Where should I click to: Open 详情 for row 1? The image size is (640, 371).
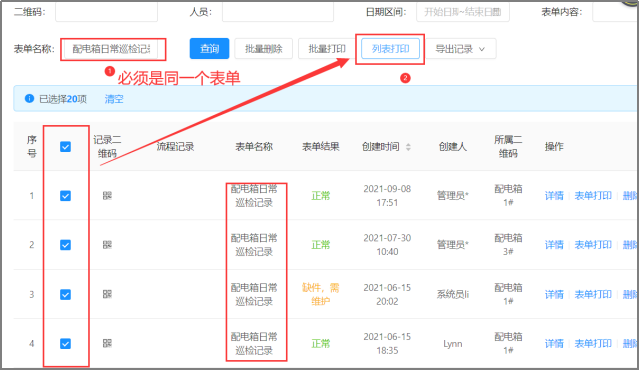554,196
